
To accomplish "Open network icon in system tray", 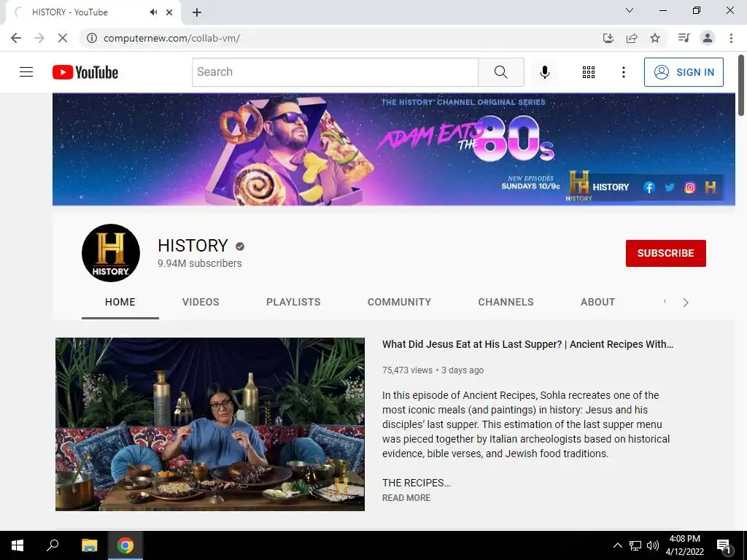I will coord(635,545).
